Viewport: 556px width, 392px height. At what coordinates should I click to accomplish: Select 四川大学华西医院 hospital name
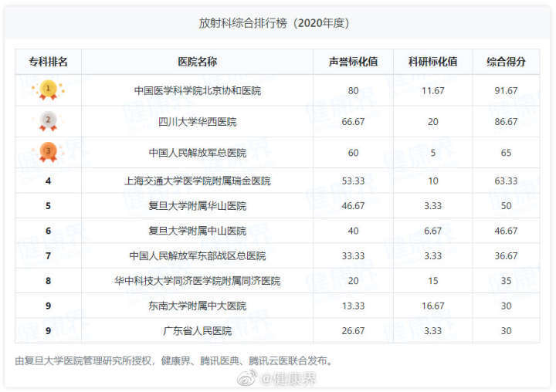point(198,122)
